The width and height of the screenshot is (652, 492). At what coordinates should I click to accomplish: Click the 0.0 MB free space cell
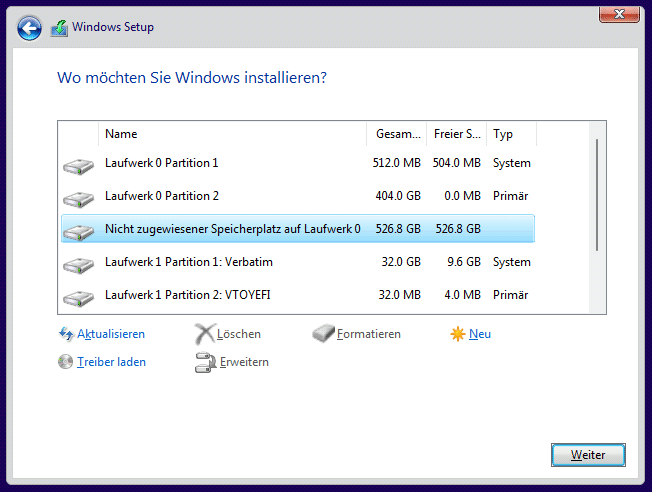(x=462, y=195)
